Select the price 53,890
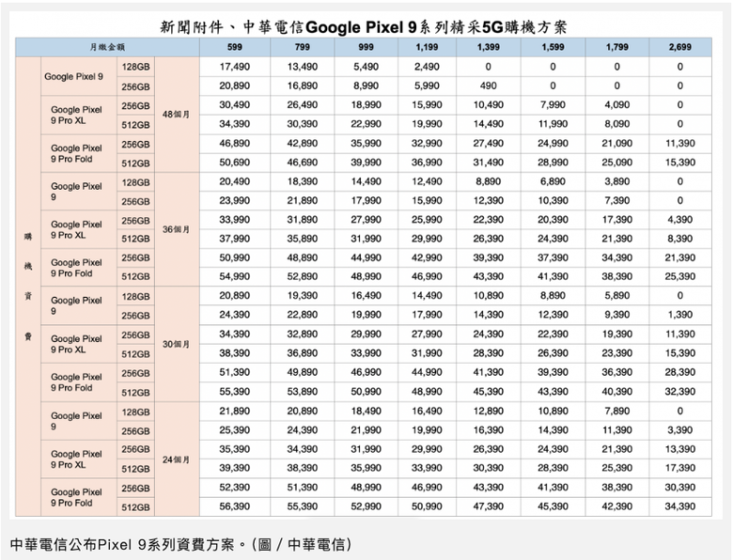This screenshot has width=733, height=560. 302,392
